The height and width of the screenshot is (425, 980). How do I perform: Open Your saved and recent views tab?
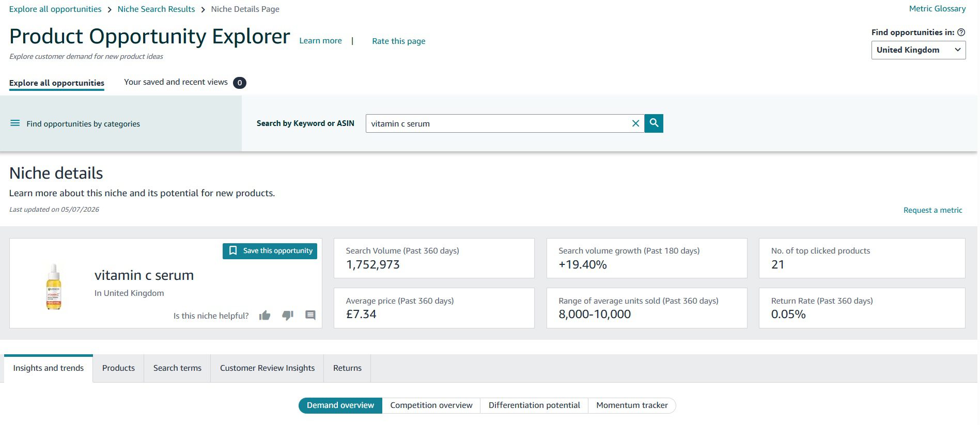(x=176, y=82)
